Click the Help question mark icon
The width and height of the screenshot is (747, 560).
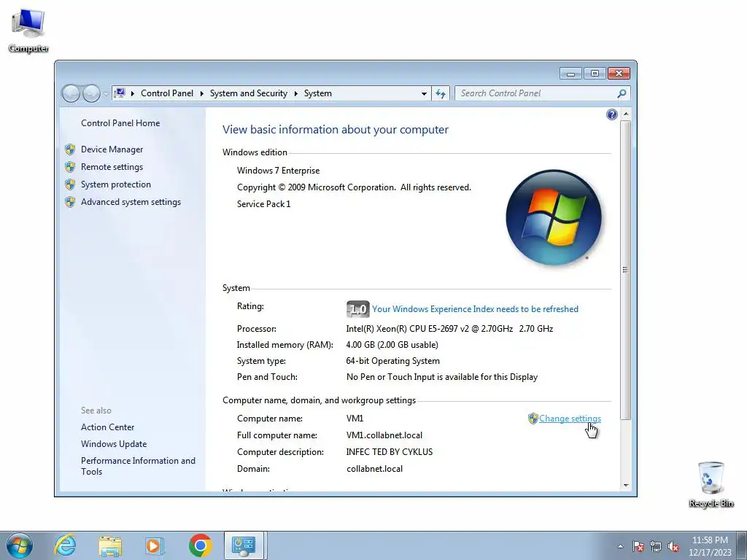click(612, 114)
